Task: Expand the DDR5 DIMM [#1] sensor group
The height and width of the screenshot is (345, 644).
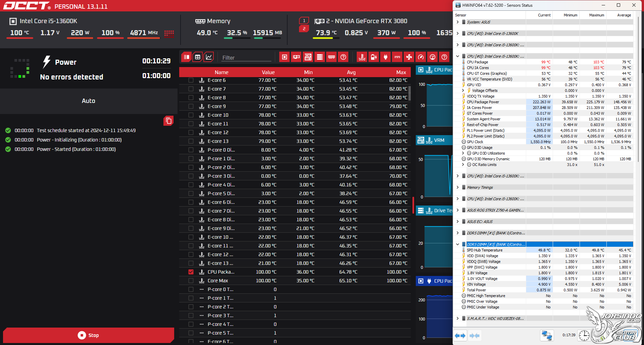Action: 457,233
